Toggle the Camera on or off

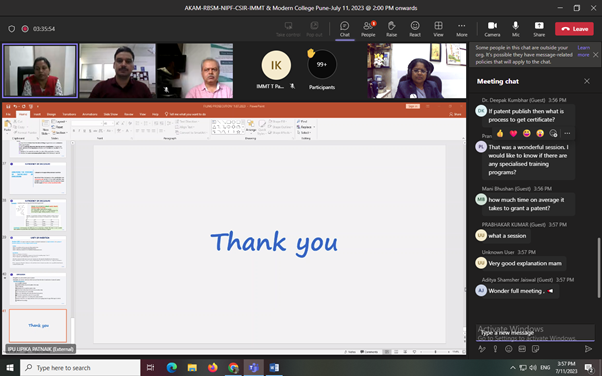(x=492, y=29)
